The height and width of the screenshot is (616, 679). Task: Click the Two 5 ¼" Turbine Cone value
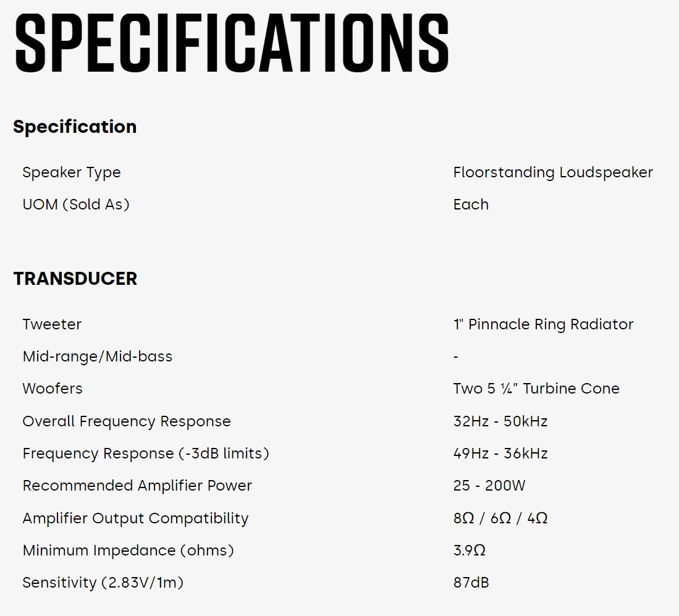pyautogui.click(x=536, y=389)
